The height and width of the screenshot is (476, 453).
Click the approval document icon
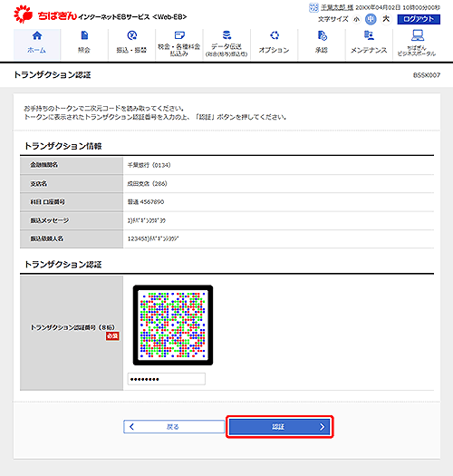pyautogui.click(x=322, y=35)
